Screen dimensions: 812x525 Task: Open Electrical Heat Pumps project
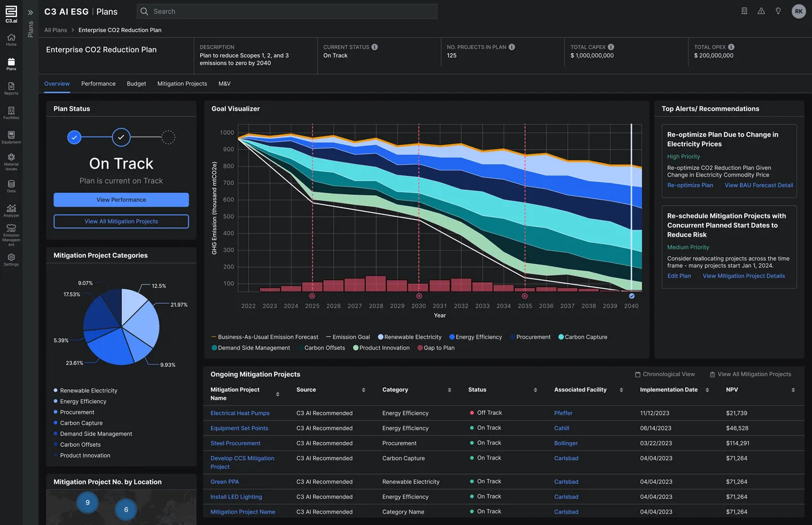click(x=240, y=413)
